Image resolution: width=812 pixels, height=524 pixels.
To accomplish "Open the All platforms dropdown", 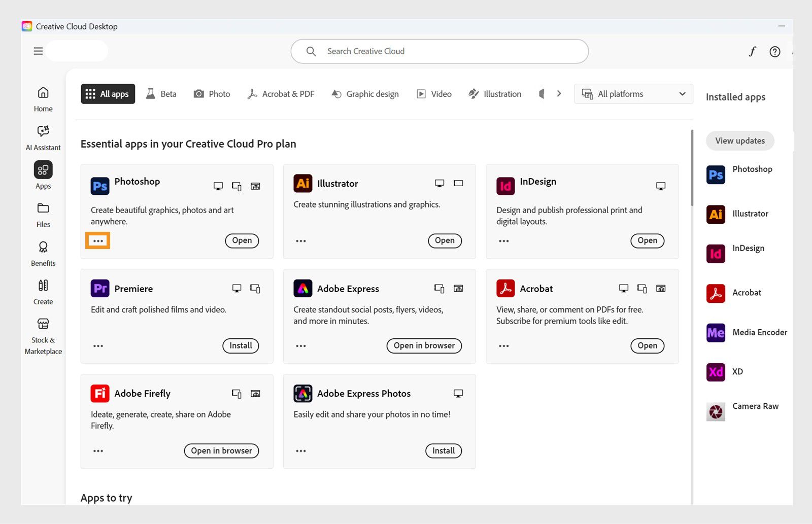I will 633,94.
